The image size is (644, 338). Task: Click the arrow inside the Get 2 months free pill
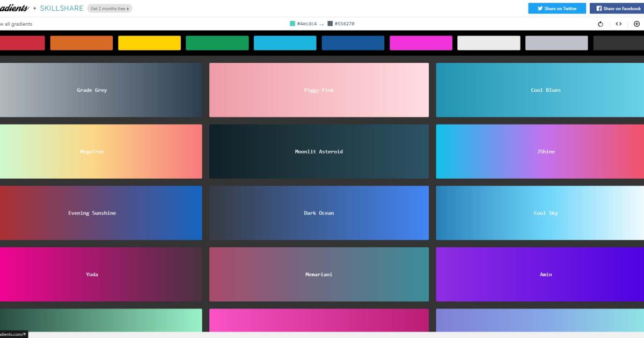click(127, 8)
